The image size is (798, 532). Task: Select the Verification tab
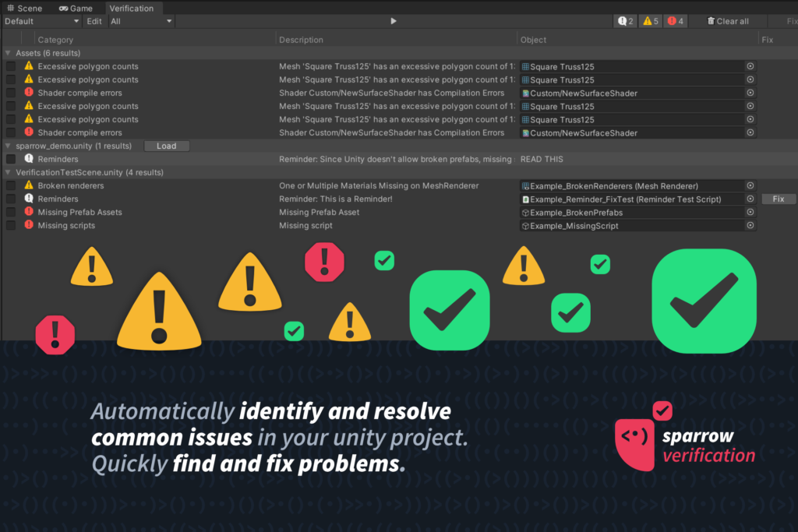coord(131,8)
